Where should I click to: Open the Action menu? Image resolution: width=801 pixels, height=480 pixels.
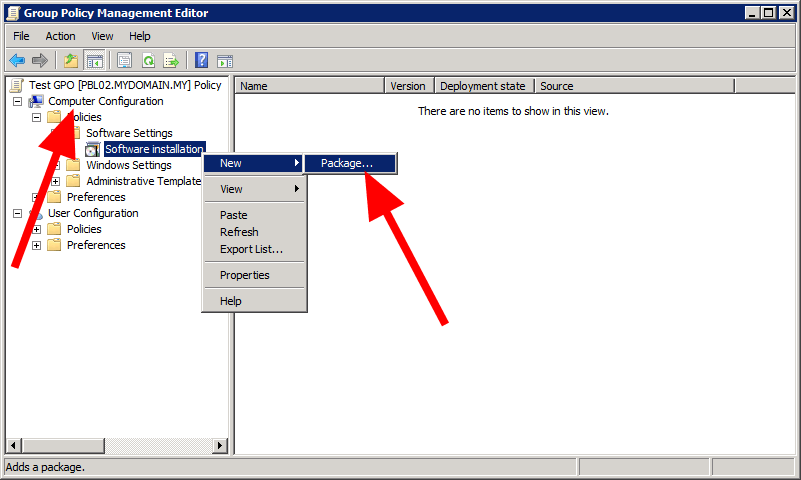pos(60,36)
